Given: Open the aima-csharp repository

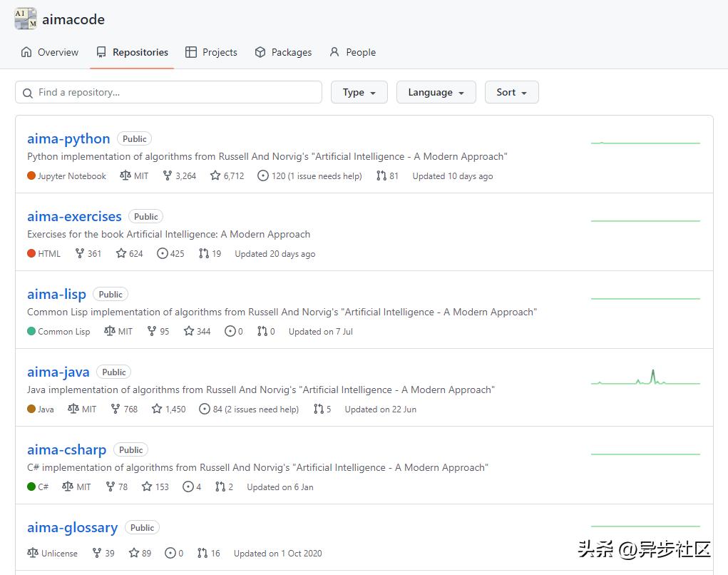Looking at the screenshot, I should tap(67, 449).
